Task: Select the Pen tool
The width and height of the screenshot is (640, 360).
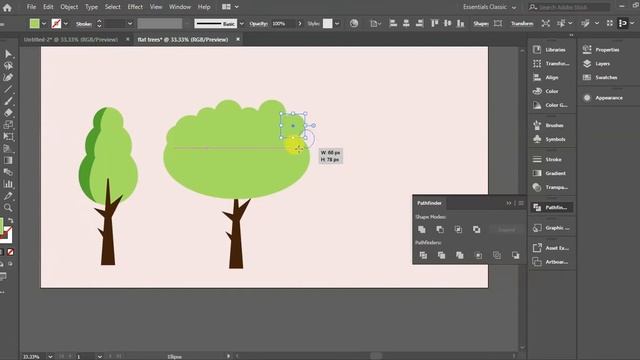Action: point(8,77)
